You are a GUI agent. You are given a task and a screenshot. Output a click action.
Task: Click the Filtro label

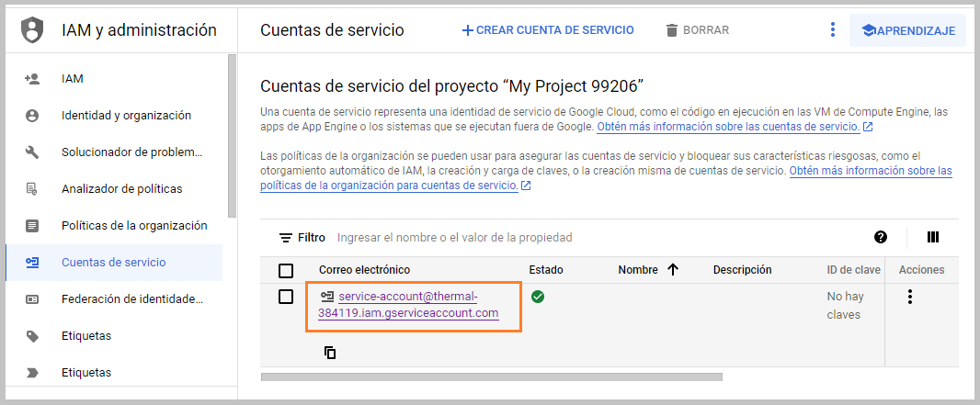312,237
